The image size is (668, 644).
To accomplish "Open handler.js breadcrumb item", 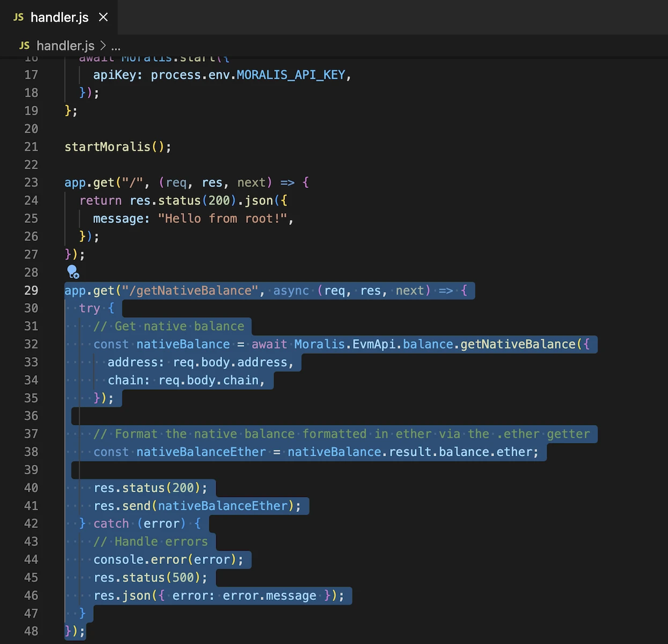I will click(x=65, y=46).
